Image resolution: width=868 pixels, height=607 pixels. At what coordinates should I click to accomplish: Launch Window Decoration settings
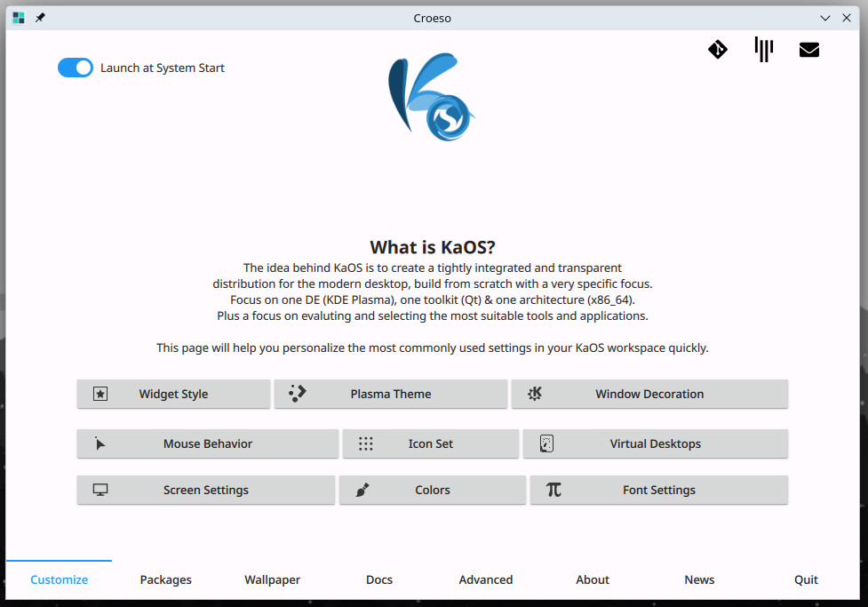tap(649, 394)
